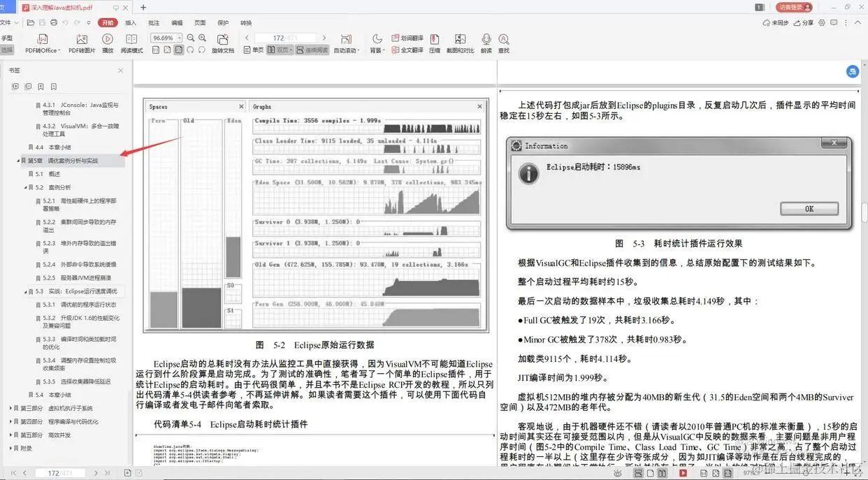Image resolution: width=868 pixels, height=480 pixels.
Task: Click the 分享 share button
Action: click(x=804, y=22)
